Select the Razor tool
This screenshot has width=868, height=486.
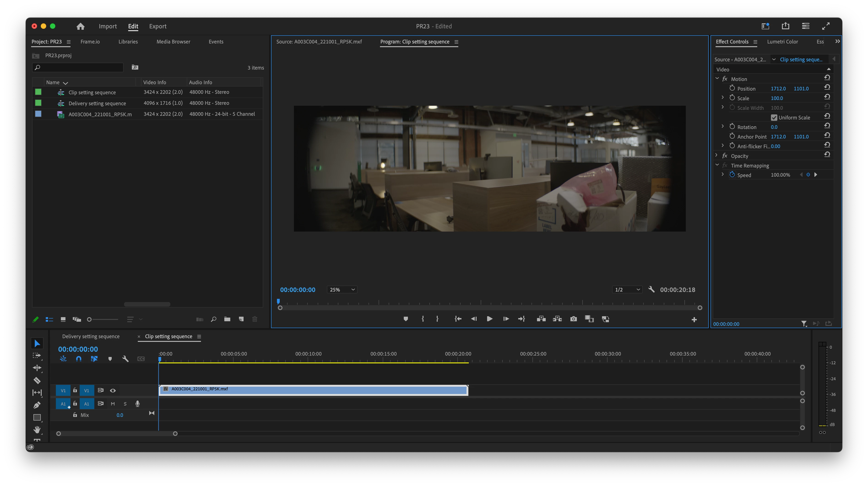(x=37, y=381)
